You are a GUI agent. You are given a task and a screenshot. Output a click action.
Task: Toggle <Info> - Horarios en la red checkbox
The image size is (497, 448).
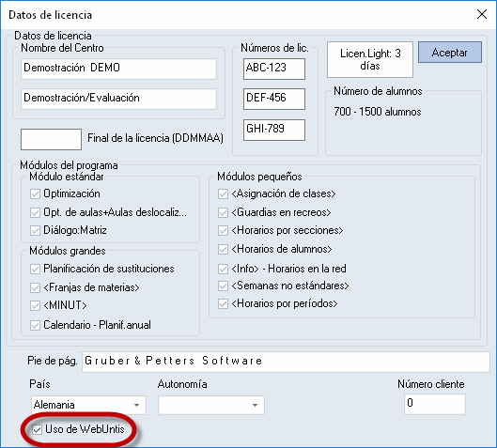coord(223,269)
